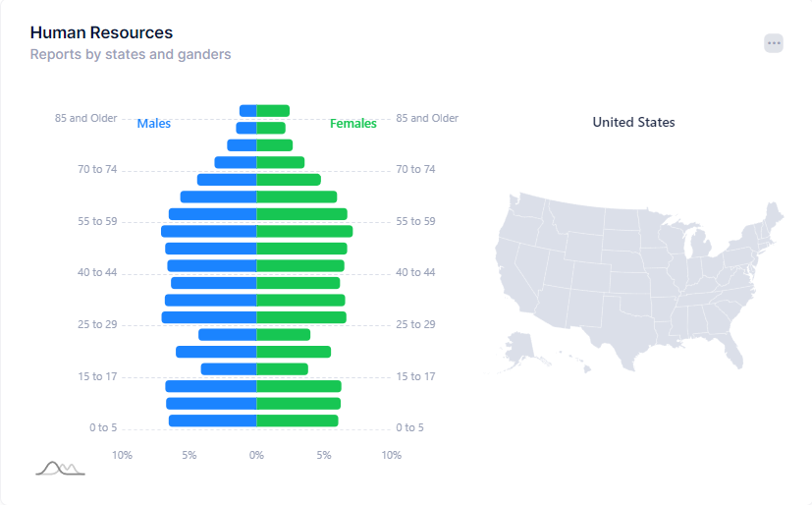Screen dimensions: 812x505
Task: Click the "Reports by states and ganders" subtitle
Action: pyautogui.click(x=131, y=55)
